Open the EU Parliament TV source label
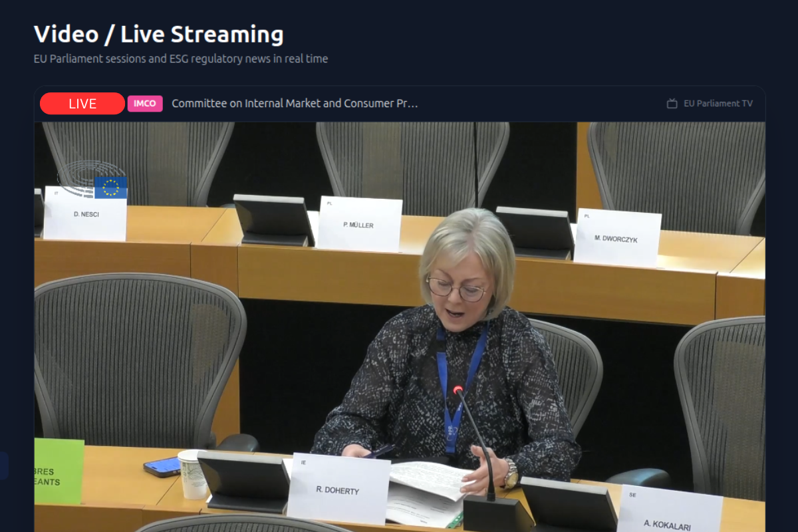The image size is (798, 532). point(718,104)
